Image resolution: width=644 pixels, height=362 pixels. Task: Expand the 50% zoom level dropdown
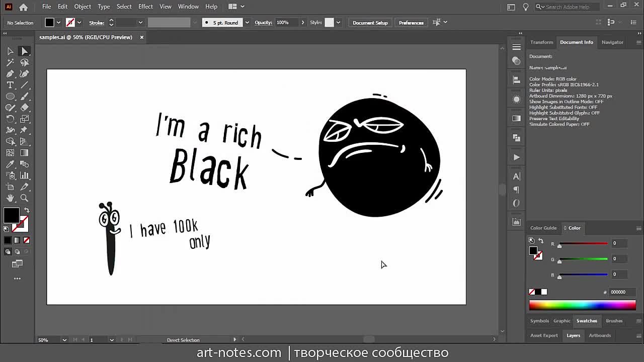(64, 340)
